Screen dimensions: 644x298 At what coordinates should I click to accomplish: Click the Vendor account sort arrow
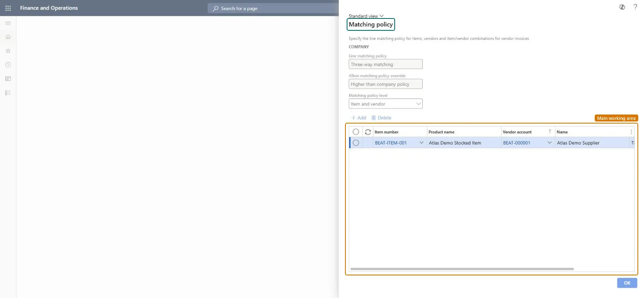click(x=550, y=131)
